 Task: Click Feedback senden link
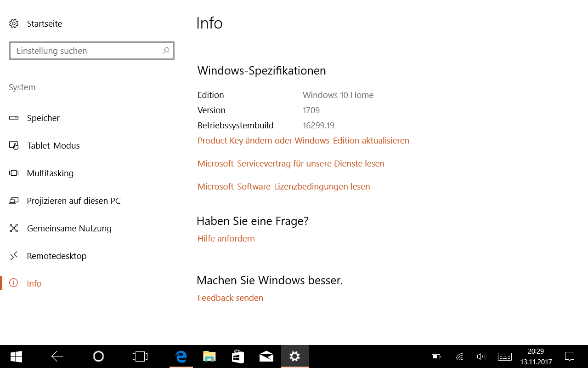[230, 298]
